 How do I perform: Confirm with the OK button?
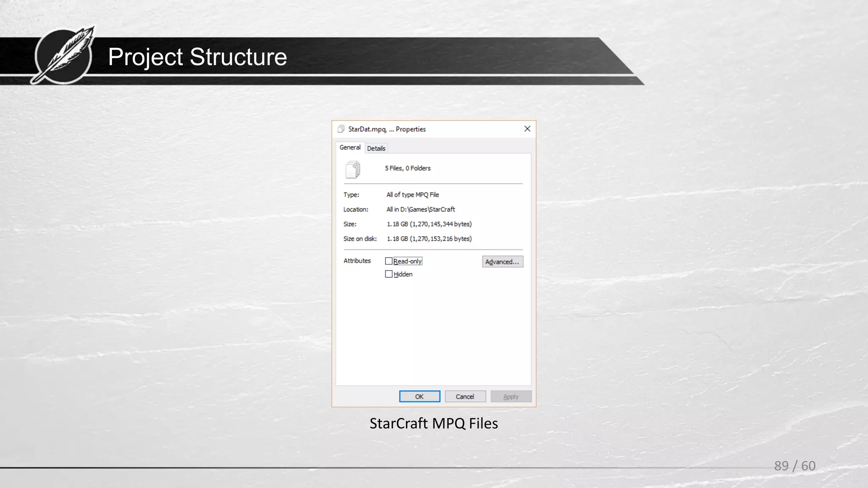tap(420, 396)
